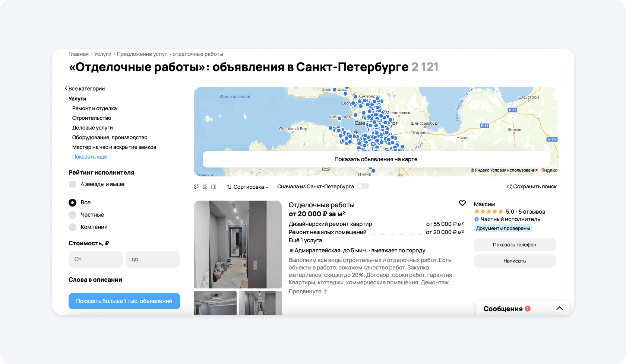This screenshot has height=364, width=626.
Task: Toggle Сначала из Санкт-Петербурга switch
Action: 363,186
